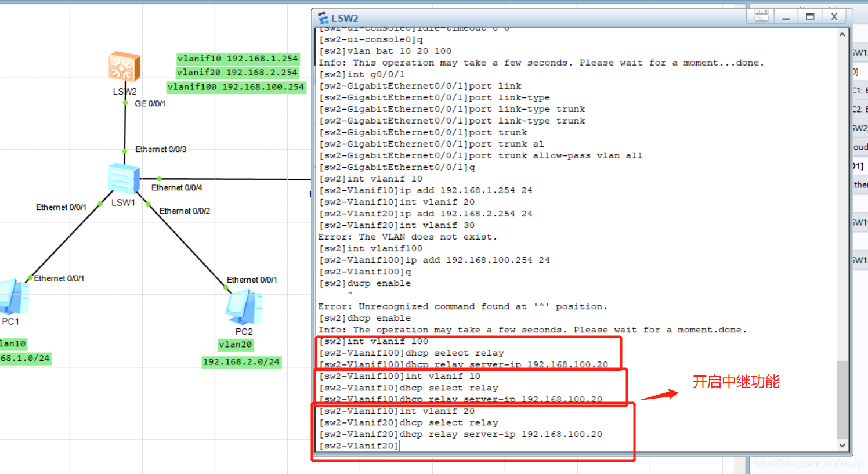
Task: Click the 'LSW1' device name label
Action: 123,202
